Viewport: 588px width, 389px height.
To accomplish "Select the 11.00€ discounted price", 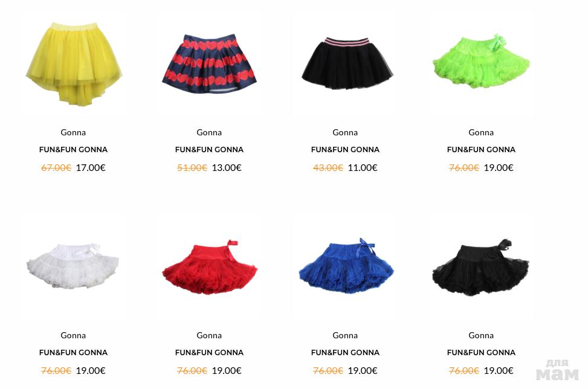I will point(362,167).
